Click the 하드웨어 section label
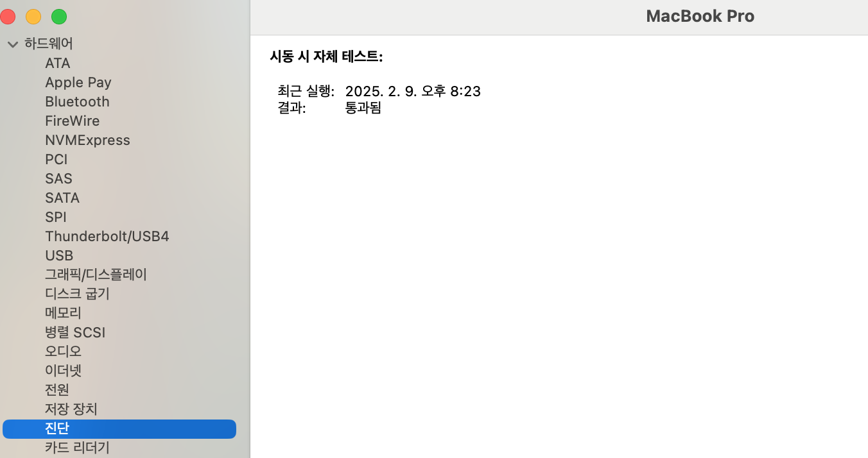The image size is (868, 458). click(49, 44)
